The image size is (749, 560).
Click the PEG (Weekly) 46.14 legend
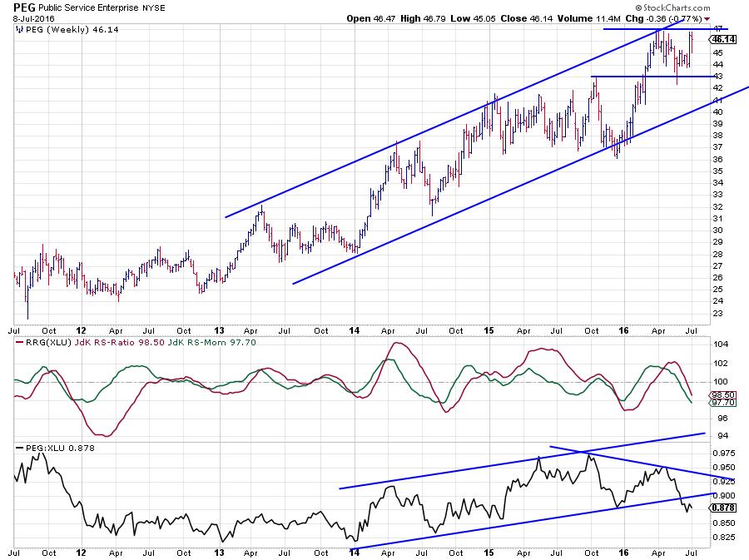coord(72,30)
